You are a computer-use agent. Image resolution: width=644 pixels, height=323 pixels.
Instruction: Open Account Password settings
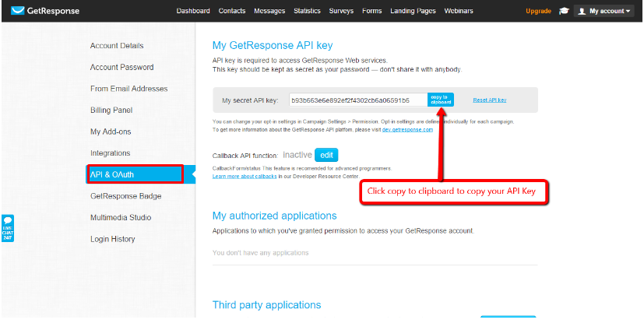(121, 67)
